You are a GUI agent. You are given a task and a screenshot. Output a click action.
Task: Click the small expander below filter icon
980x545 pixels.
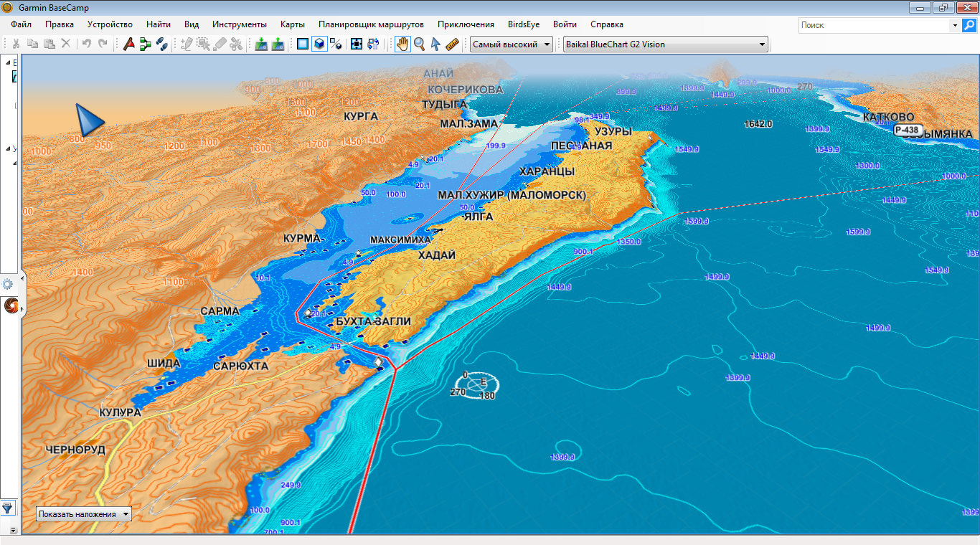tap(13, 530)
